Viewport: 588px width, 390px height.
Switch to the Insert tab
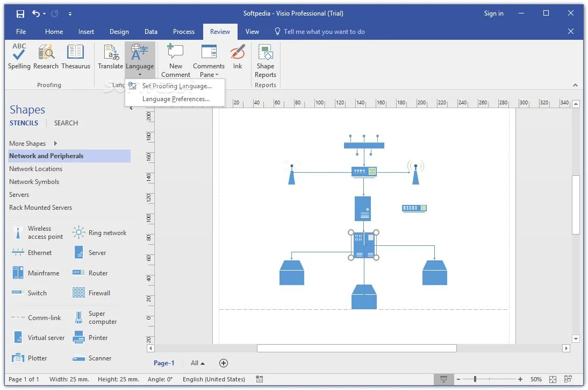pyautogui.click(x=86, y=32)
